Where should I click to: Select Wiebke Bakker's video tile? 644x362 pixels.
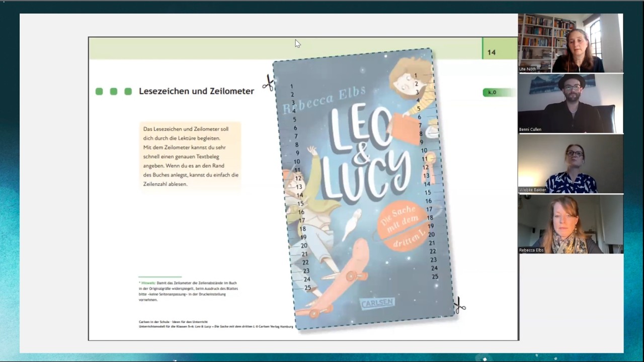[x=571, y=164]
